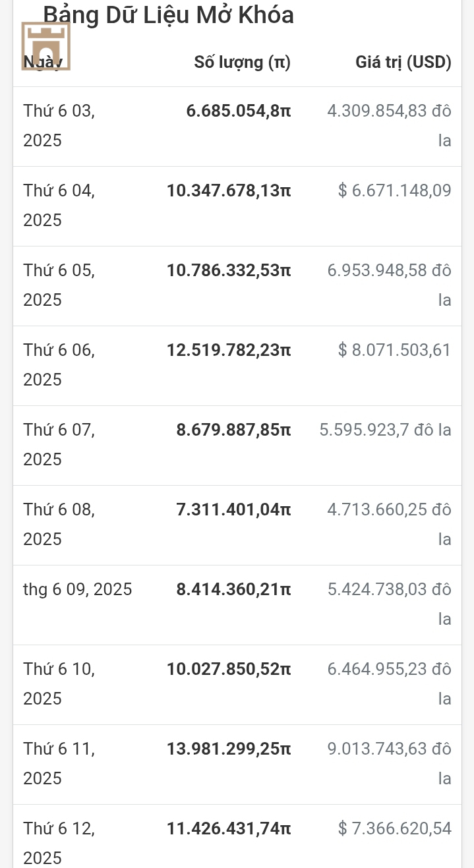Click the amount 12.519.782,23π
Screen dimensions: 474x868
[229, 350]
